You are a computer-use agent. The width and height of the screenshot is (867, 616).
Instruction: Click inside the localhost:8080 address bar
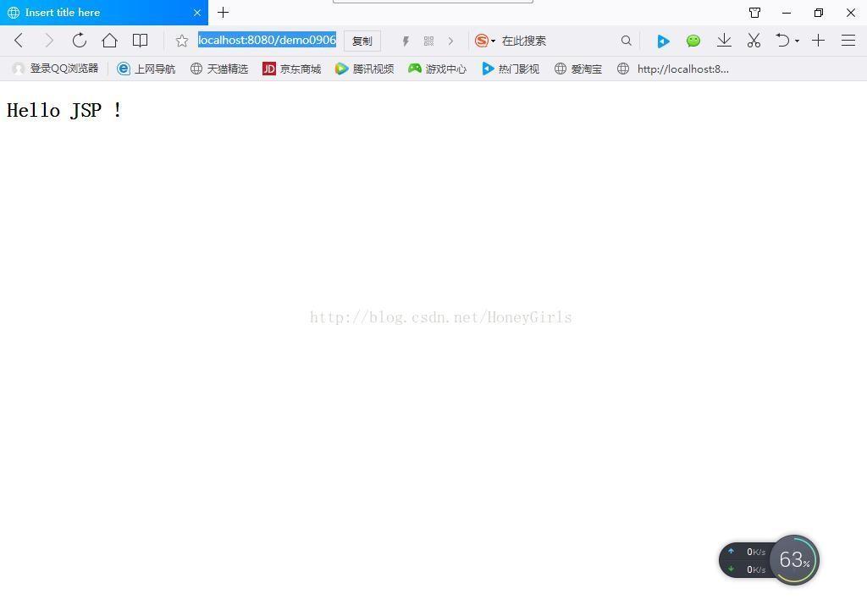pos(267,40)
